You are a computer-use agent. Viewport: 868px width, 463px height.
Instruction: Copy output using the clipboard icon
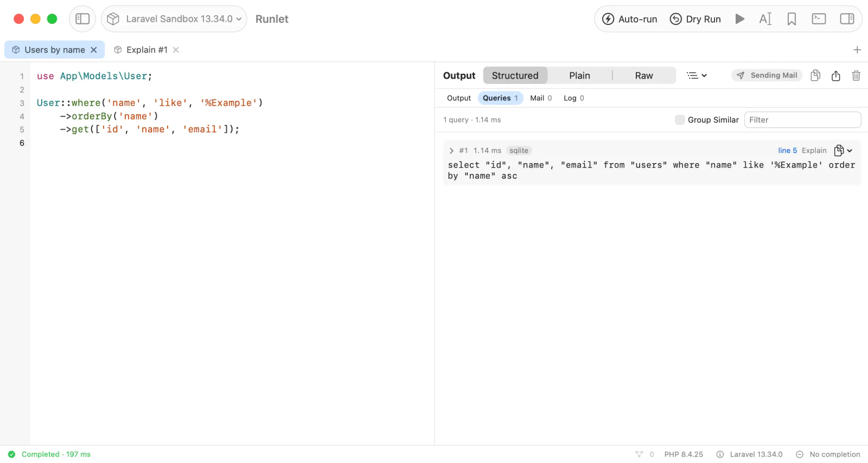pyautogui.click(x=815, y=75)
